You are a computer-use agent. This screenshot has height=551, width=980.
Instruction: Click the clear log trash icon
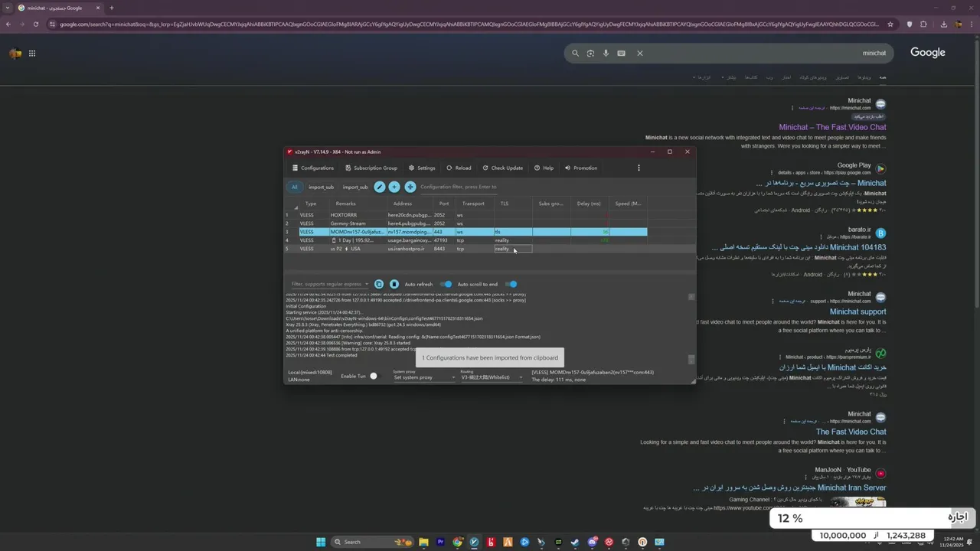394,284
